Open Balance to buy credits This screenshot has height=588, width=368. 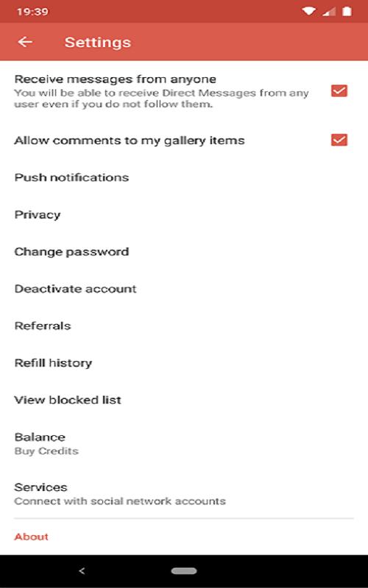point(184,444)
